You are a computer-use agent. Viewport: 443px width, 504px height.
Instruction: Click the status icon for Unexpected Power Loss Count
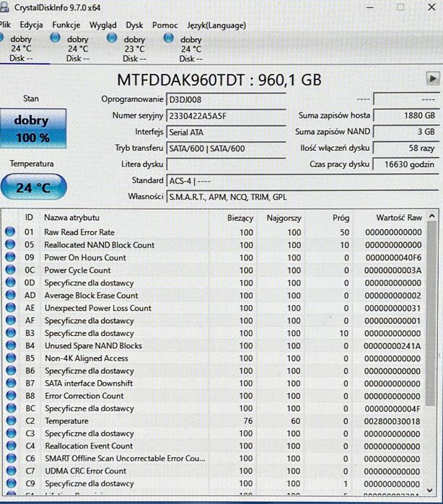click(x=11, y=307)
